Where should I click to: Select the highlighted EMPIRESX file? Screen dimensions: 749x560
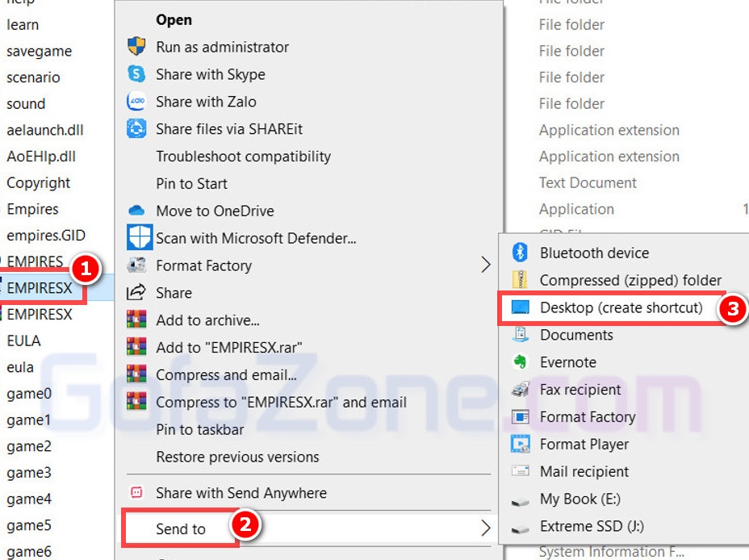point(39,288)
